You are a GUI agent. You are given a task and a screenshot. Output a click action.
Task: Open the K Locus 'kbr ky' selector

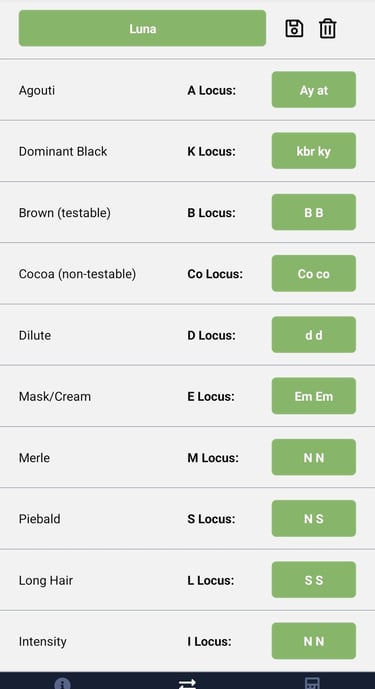[x=314, y=151]
